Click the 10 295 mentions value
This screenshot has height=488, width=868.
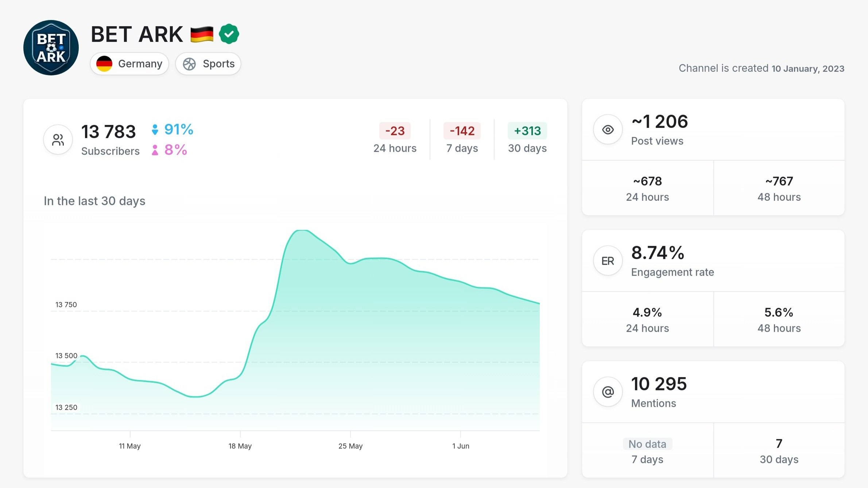659,384
